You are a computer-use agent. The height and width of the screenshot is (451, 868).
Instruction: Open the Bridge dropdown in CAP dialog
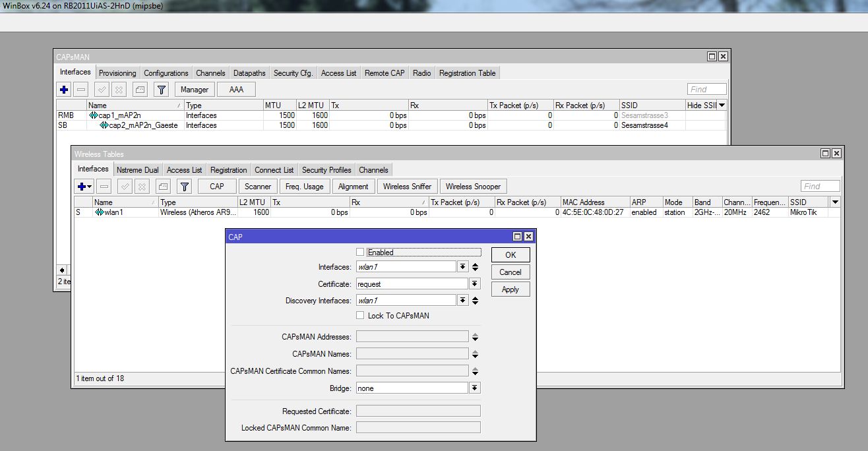[x=475, y=388]
